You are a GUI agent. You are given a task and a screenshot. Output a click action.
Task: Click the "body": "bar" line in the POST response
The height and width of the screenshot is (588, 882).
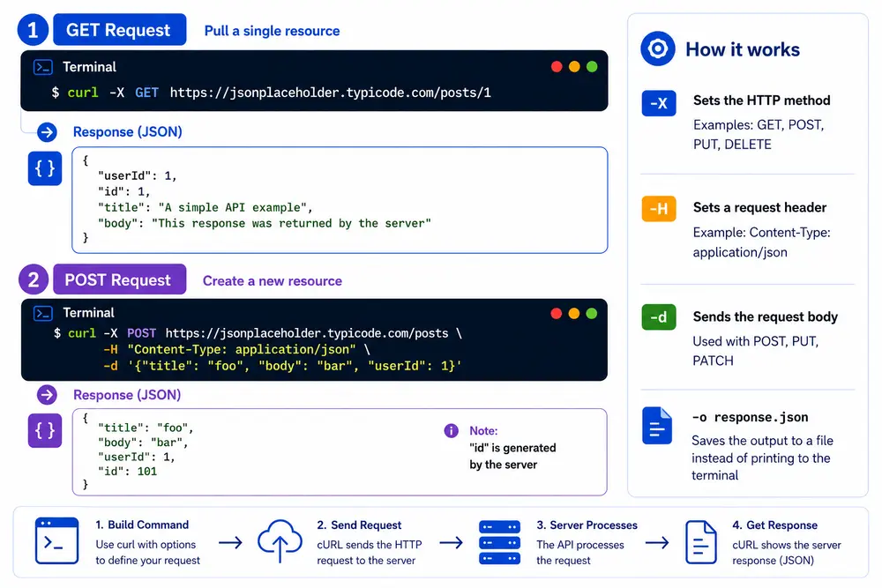coord(143,443)
